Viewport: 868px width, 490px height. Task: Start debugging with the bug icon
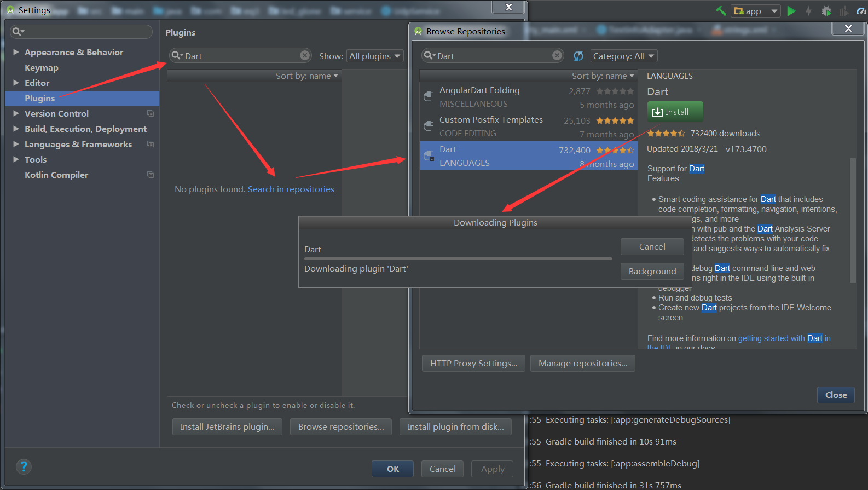[826, 11]
